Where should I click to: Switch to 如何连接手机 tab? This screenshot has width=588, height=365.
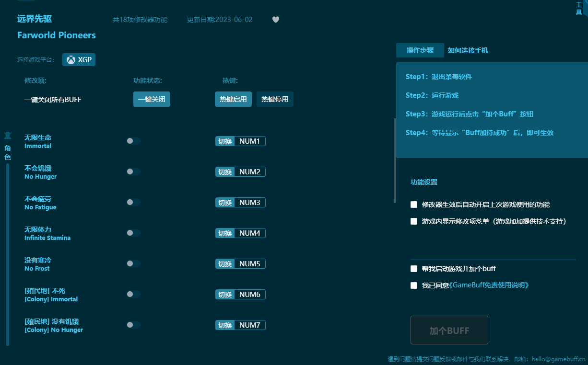[468, 50]
